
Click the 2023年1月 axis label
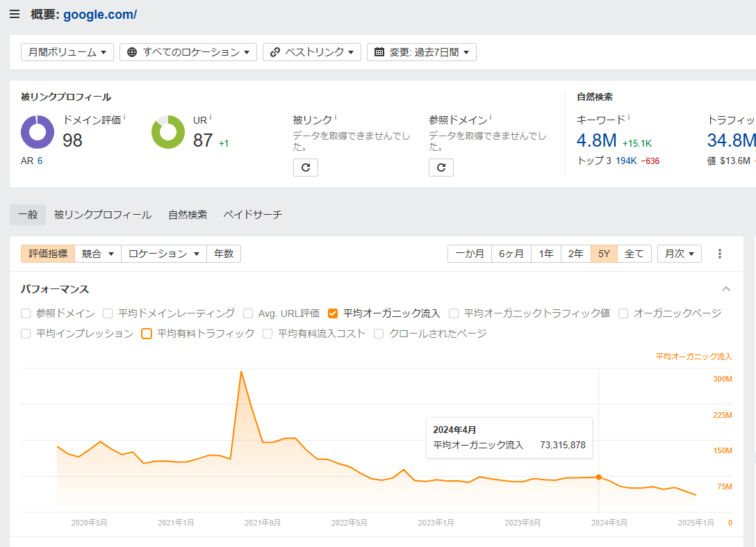click(436, 523)
